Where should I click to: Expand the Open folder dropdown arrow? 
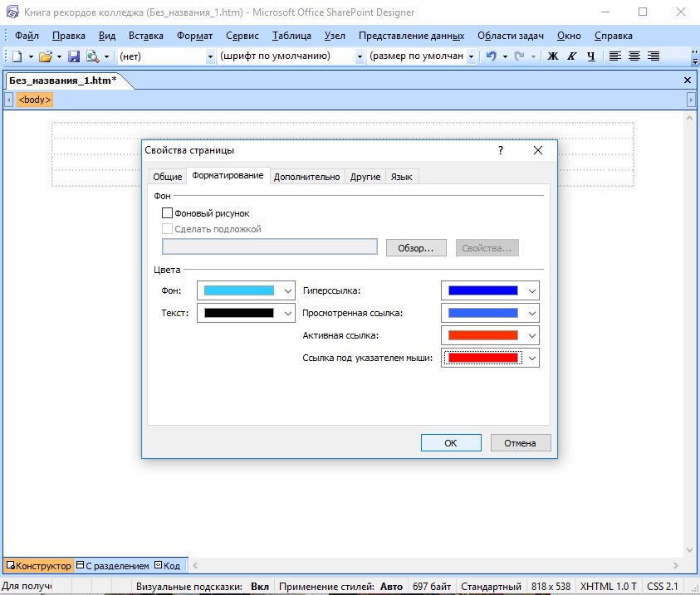point(59,56)
